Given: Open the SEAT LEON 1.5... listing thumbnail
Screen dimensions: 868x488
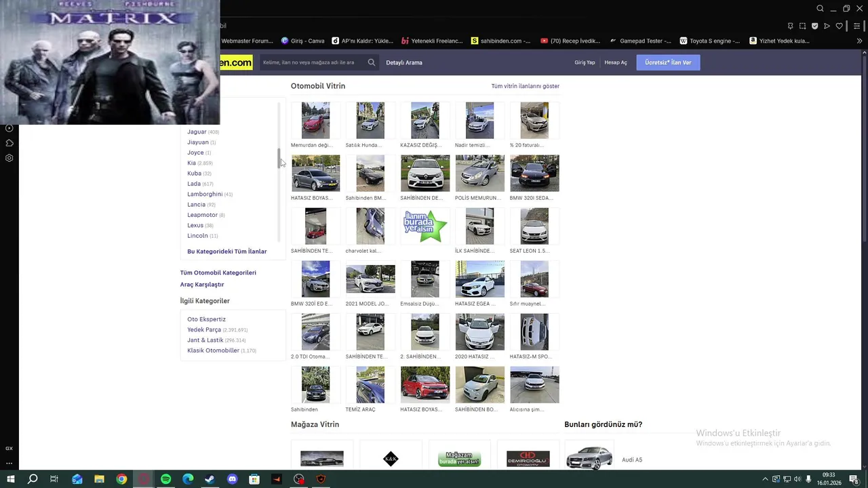Looking at the screenshot, I should click(534, 226).
